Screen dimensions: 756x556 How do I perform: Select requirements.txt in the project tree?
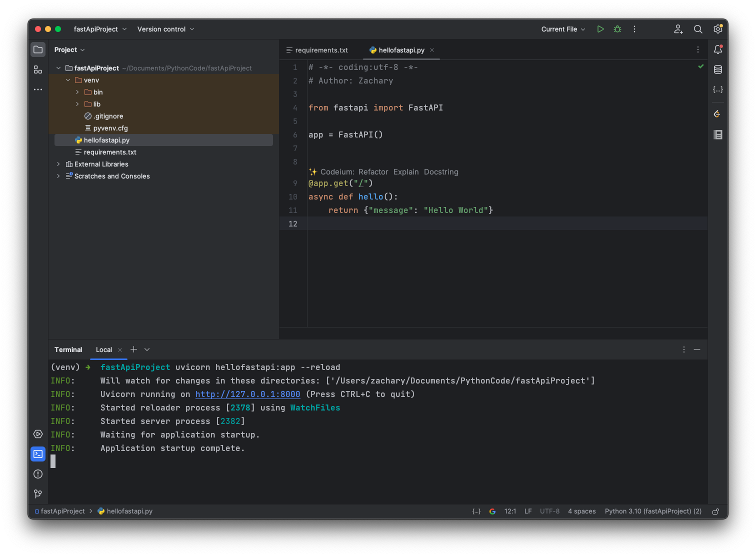pyautogui.click(x=110, y=152)
